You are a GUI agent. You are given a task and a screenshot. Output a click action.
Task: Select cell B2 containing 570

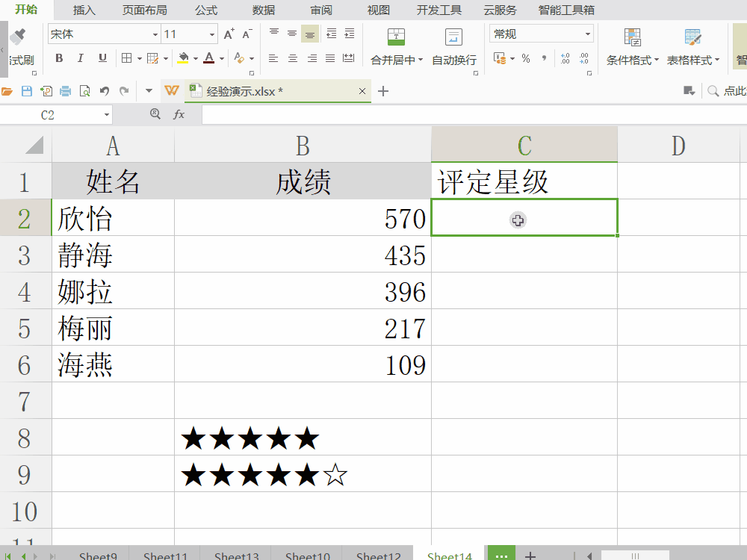click(x=303, y=218)
